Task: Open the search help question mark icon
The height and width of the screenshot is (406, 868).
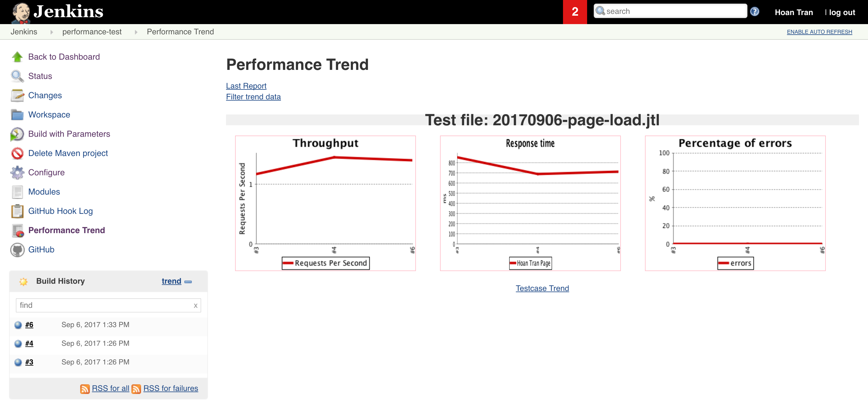Action: click(x=754, y=11)
